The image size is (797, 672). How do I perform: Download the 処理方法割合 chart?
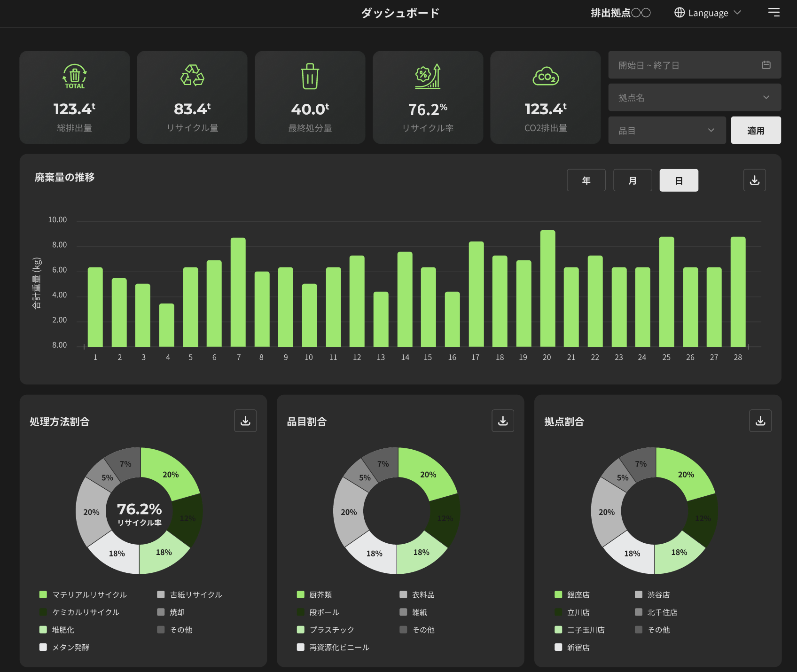click(245, 421)
